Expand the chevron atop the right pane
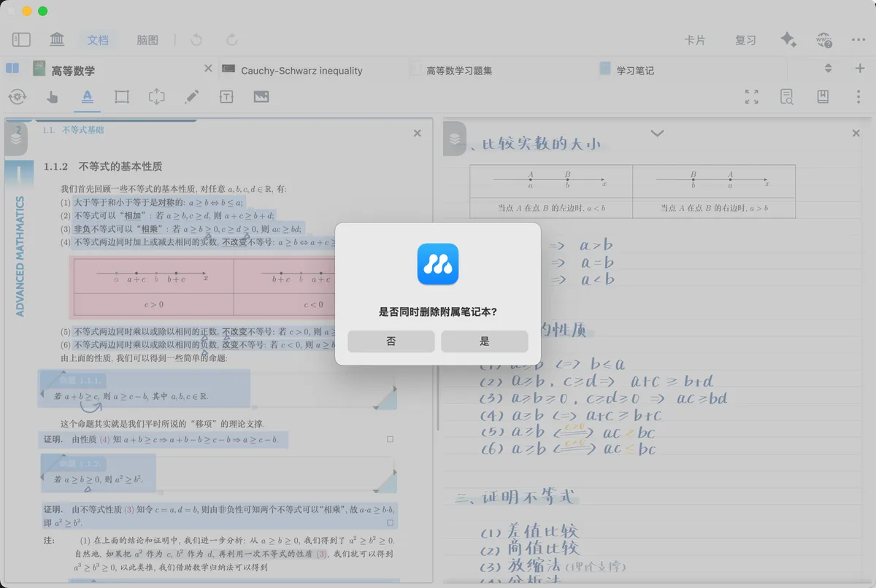 tap(657, 134)
